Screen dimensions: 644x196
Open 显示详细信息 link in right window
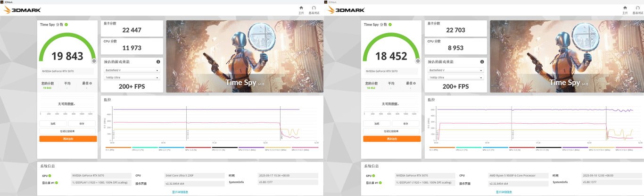click(504, 192)
